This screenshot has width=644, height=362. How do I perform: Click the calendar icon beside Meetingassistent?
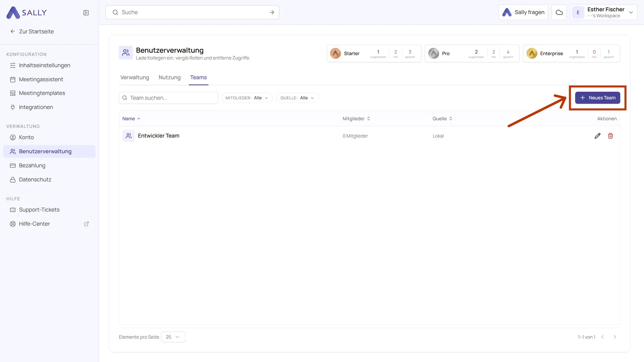click(x=12, y=79)
